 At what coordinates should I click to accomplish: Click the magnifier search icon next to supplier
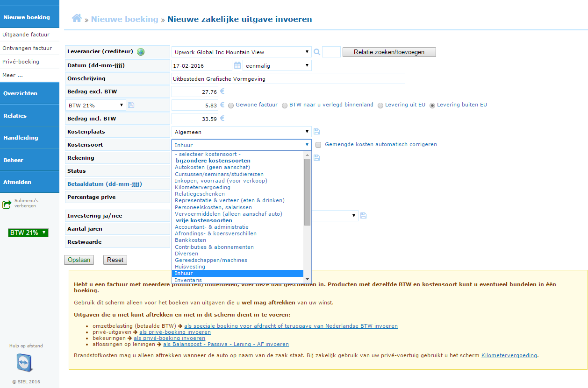tap(317, 52)
